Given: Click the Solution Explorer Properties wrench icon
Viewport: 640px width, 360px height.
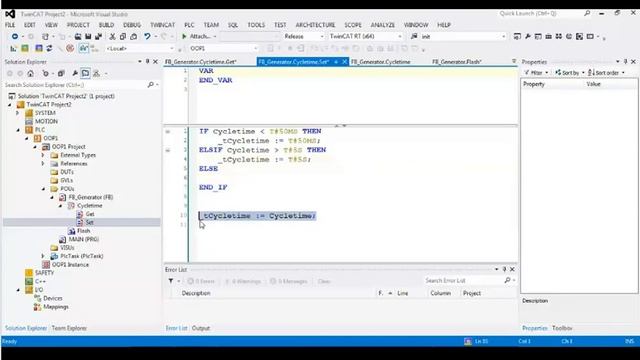Looking at the screenshot, I should click(x=75, y=73).
